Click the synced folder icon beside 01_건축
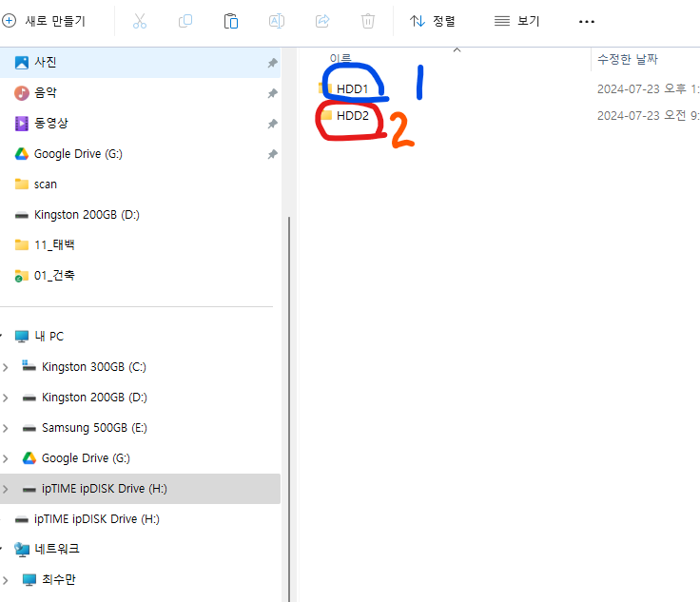This screenshot has width=700, height=602. 21,276
